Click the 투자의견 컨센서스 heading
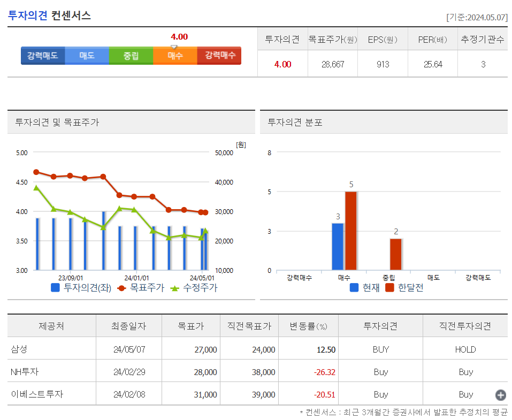The width and height of the screenshot is (512, 420). point(49,16)
